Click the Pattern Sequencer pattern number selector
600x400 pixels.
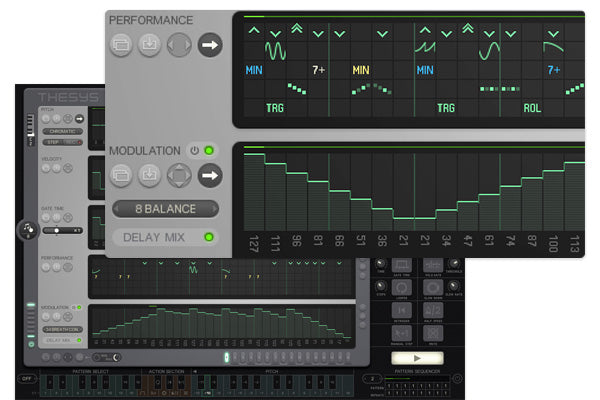[x=372, y=379]
